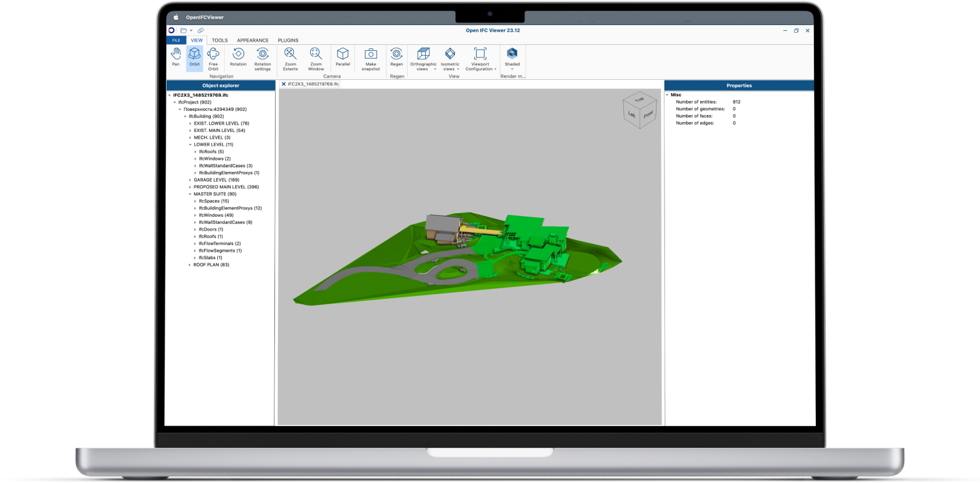980x483 pixels.
Task: Collapse the LOWER LEVEL (11) node
Action: [x=190, y=145]
